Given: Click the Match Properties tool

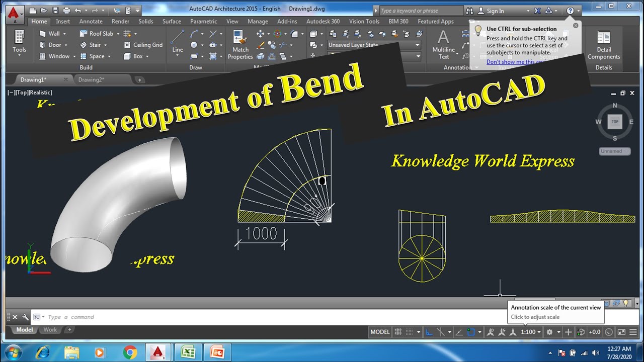Looking at the screenshot, I should click(x=240, y=45).
